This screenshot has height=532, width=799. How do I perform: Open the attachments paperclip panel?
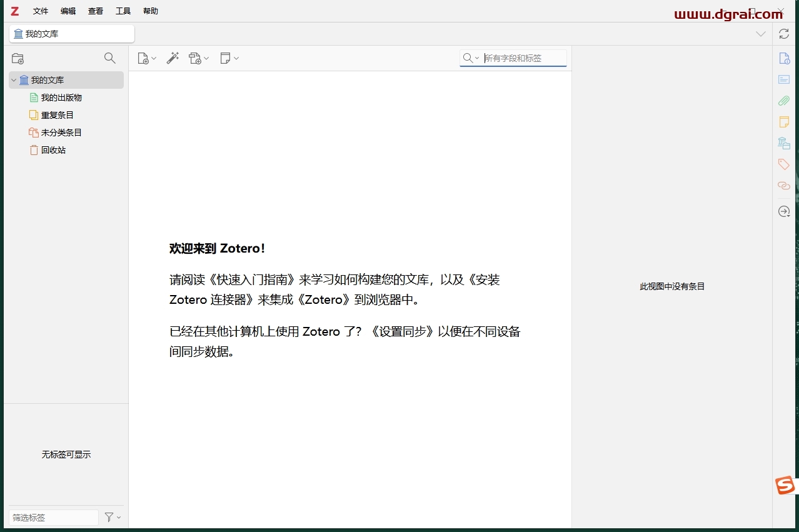784,100
